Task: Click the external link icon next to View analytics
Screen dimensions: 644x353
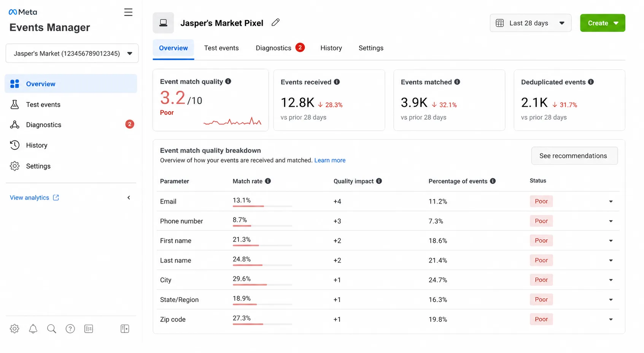Action: pos(56,198)
